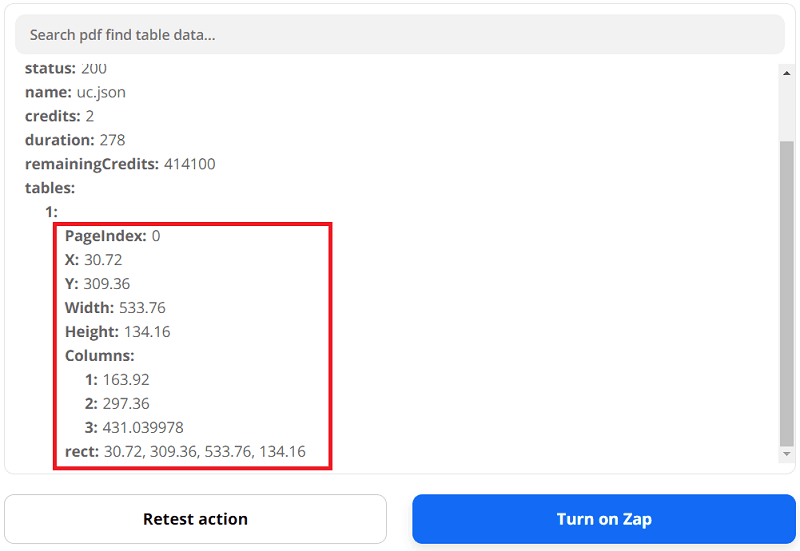Select the PageIndex: 0 row
800x551 pixels.
tap(112, 236)
